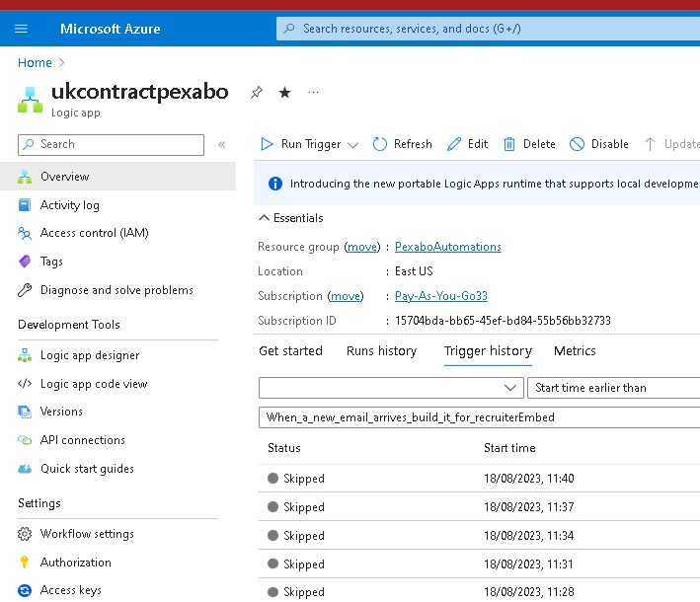Switch to Runs history tab

382,351
